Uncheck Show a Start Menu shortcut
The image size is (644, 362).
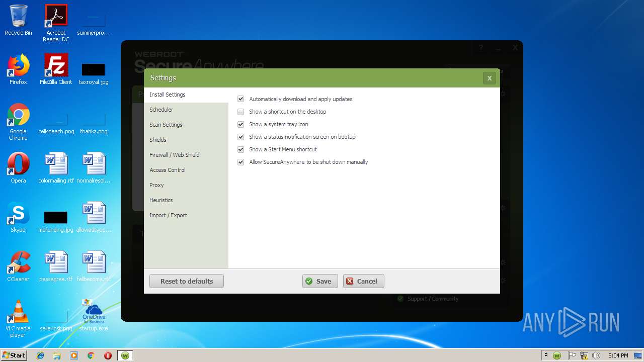tap(240, 149)
